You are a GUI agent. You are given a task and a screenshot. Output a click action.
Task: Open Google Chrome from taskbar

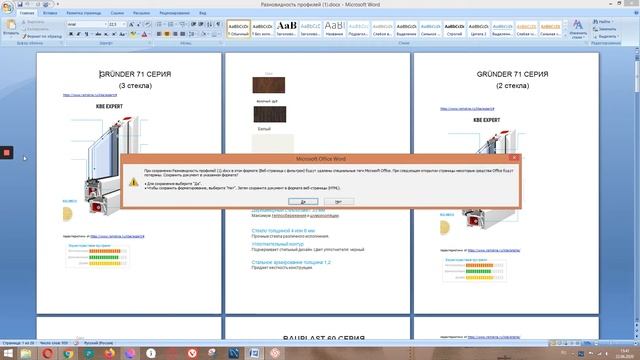click(68, 353)
